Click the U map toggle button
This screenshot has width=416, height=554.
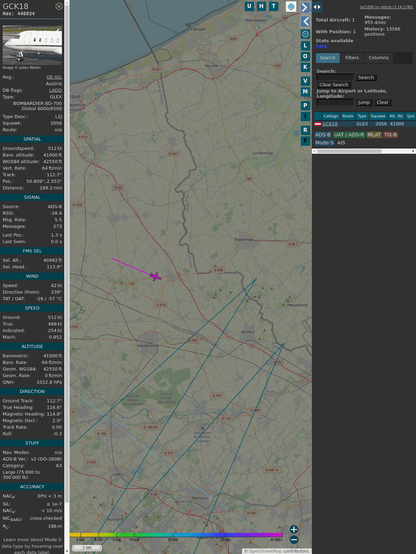[249, 6]
